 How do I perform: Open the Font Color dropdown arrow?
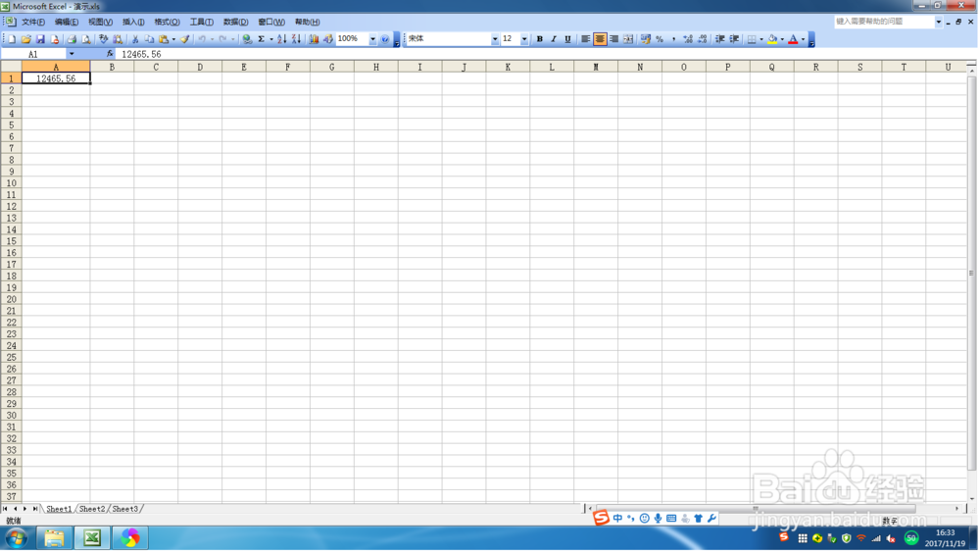(804, 39)
